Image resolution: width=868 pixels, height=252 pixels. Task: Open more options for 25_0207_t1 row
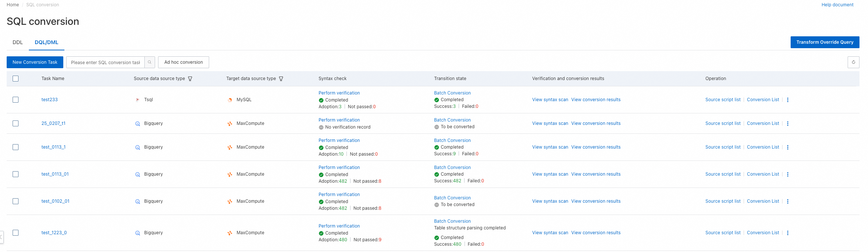point(788,123)
